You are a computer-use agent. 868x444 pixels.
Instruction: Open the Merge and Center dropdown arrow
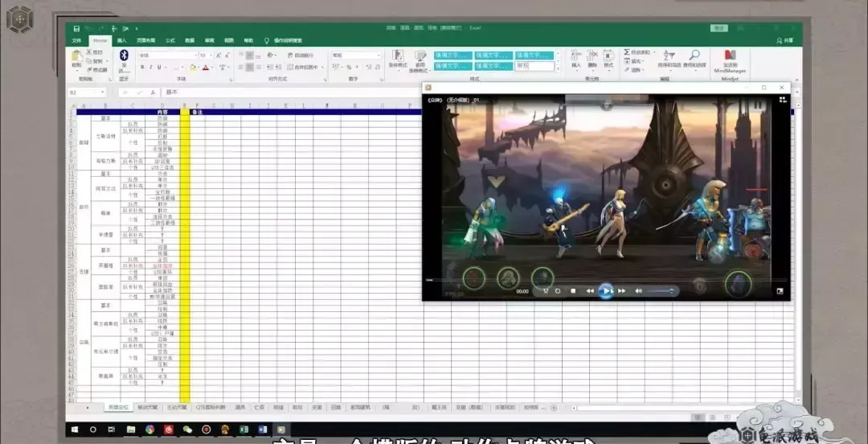(323, 67)
